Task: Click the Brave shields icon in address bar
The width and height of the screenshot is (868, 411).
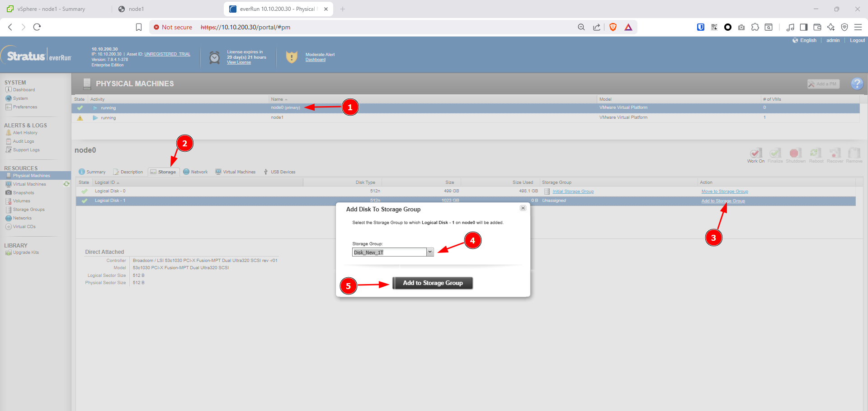Action: point(613,27)
